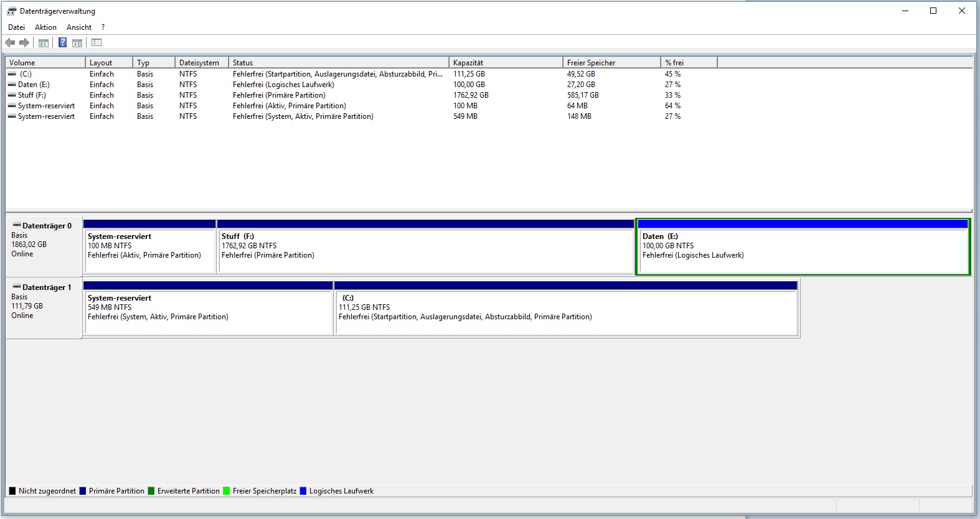Select the Datenträger 0 disk label
This screenshot has height=519, width=980.
pyautogui.click(x=47, y=226)
